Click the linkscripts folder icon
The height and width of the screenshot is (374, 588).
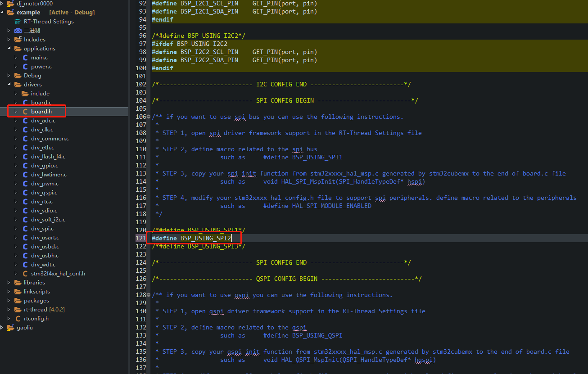(x=18, y=291)
